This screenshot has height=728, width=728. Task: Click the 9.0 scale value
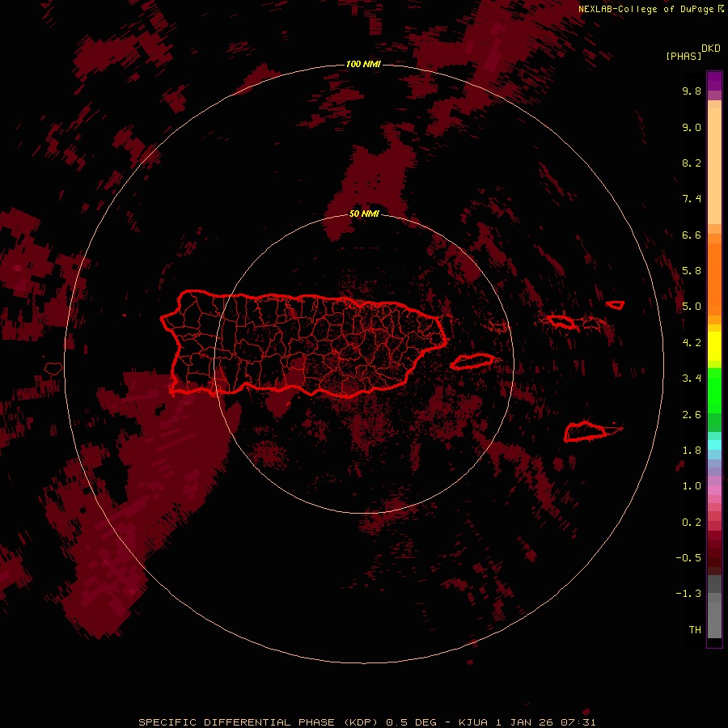692,127
